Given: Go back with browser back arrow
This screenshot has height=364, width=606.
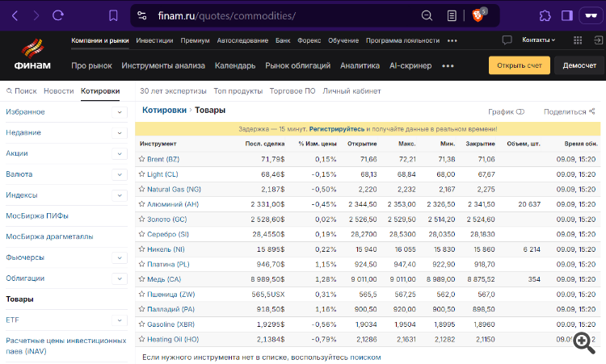Looking at the screenshot, I should tap(15, 16).
